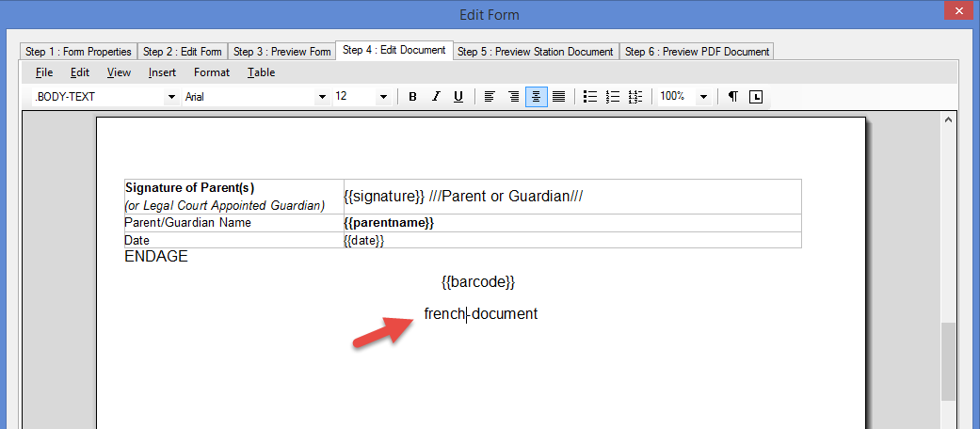The image size is (980, 429).
Task: Toggle the ruler/tab stop icon
Action: (756, 97)
